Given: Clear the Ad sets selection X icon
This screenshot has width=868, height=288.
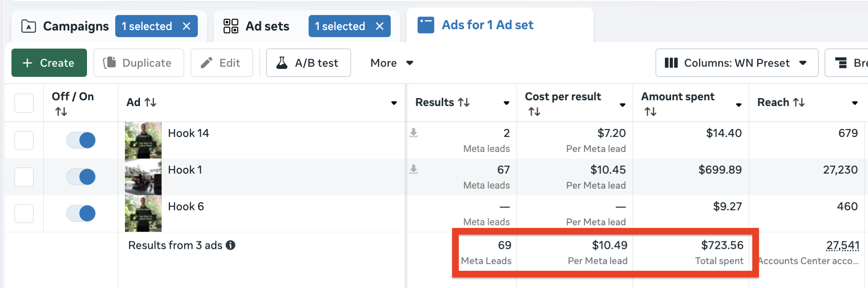Looking at the screenshot, I should pos(380,27).
